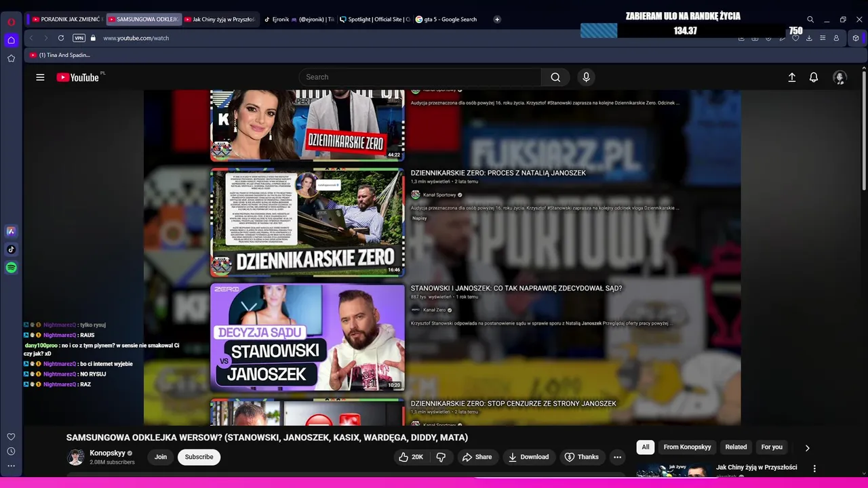
Task: Open extensions cube icon
Action: (x=856, y=38)
